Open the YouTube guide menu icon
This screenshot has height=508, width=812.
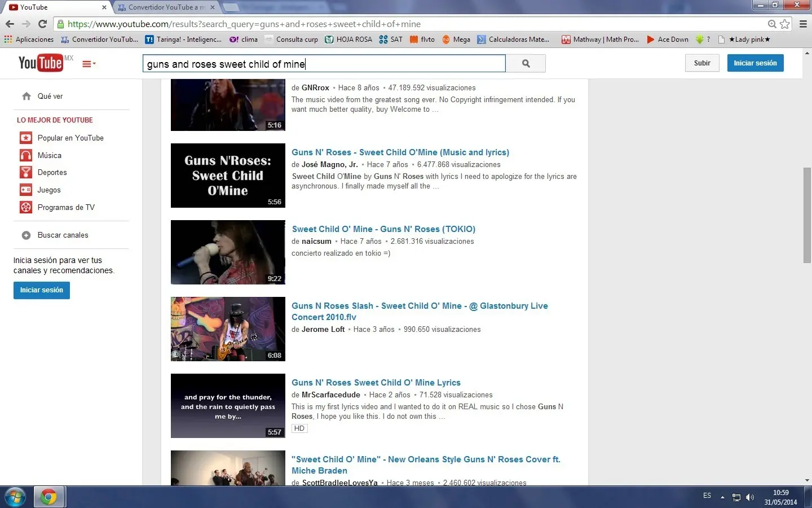(89, 64)
